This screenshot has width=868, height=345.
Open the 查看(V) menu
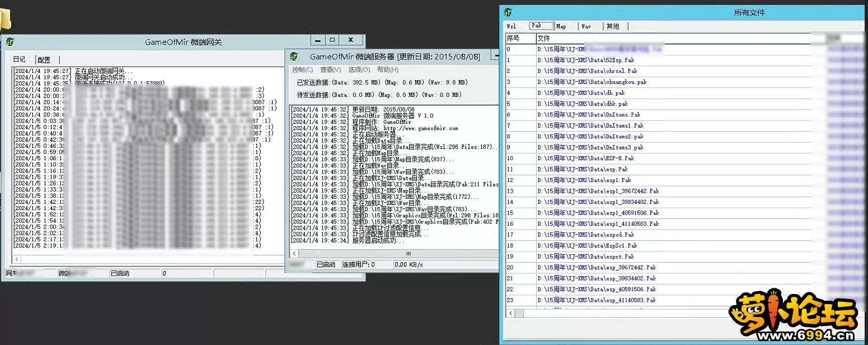coord(330,69)
